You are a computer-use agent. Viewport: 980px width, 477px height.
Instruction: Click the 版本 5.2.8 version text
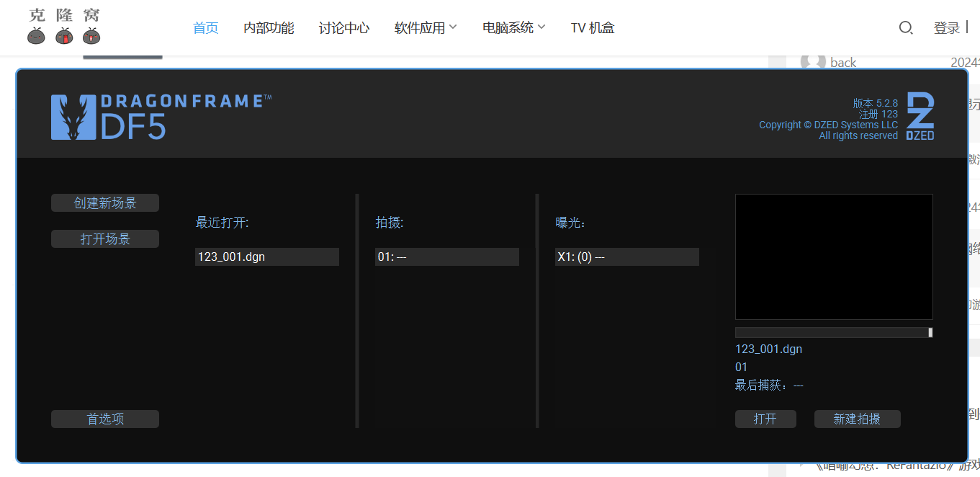[875, 103]
